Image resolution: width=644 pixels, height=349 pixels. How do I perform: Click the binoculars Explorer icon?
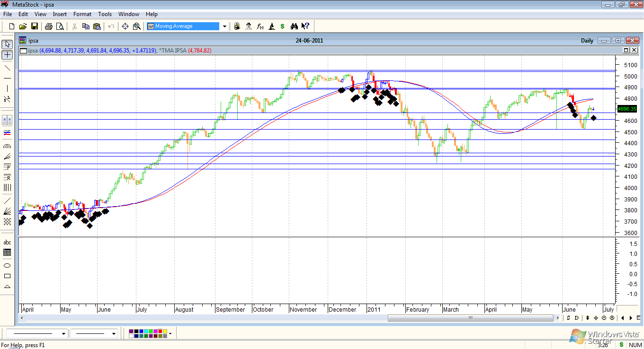click(x=294, y=26)
